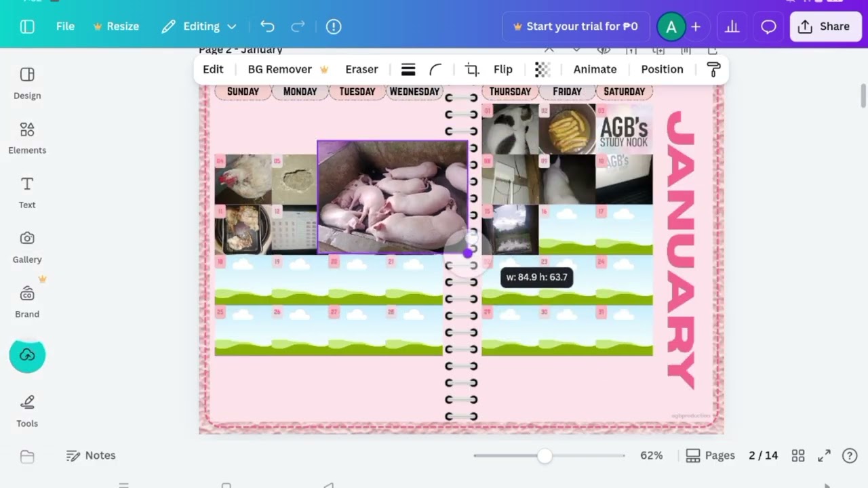Open grid view of pages
This screenshot has height=488, width=868.
coord(798,455)
